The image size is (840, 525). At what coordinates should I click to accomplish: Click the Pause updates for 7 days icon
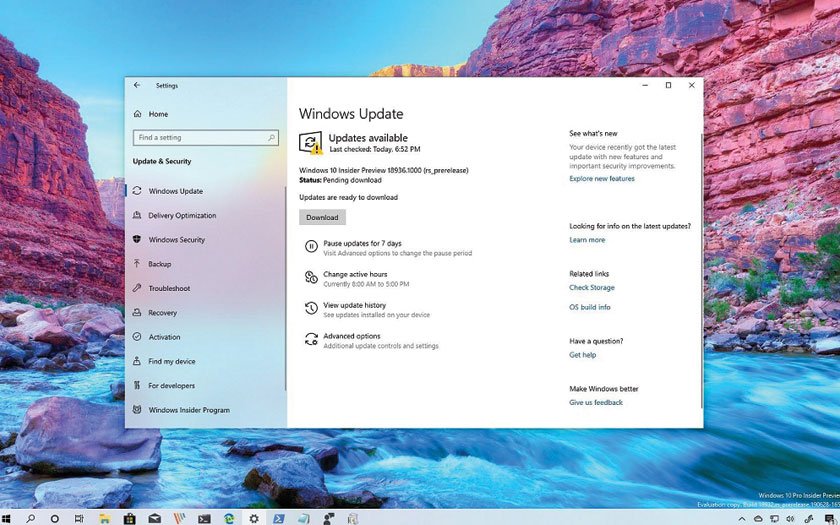click(310, 247)
